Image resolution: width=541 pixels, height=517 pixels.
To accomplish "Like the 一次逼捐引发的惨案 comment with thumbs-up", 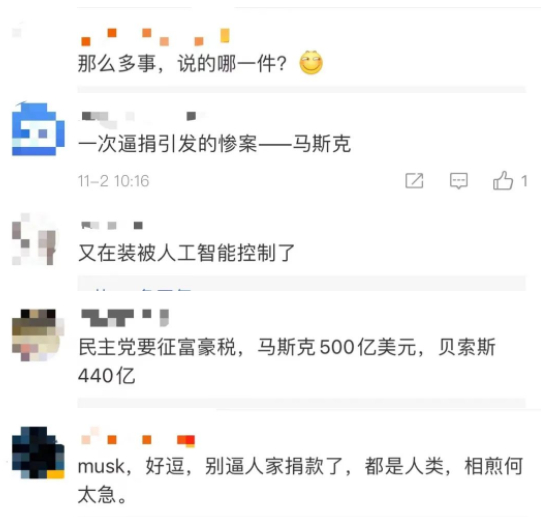I will pyautogui.click(x=503, y=180).
